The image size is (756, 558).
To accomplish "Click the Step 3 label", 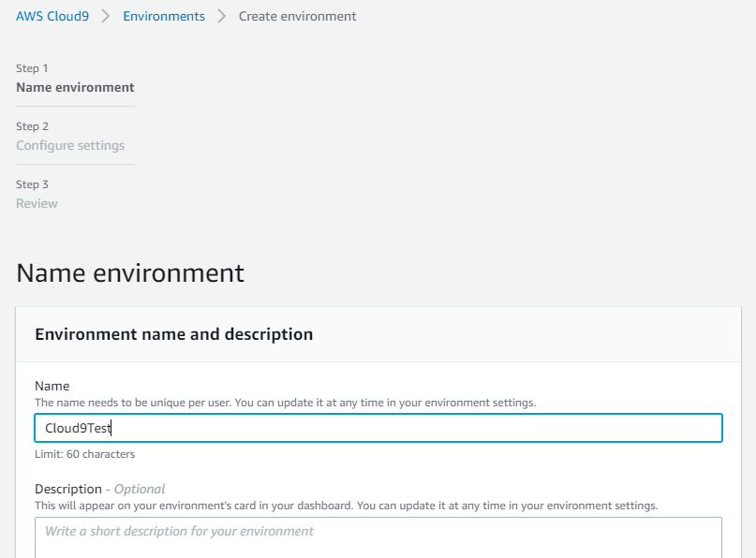I will (32, 184).
